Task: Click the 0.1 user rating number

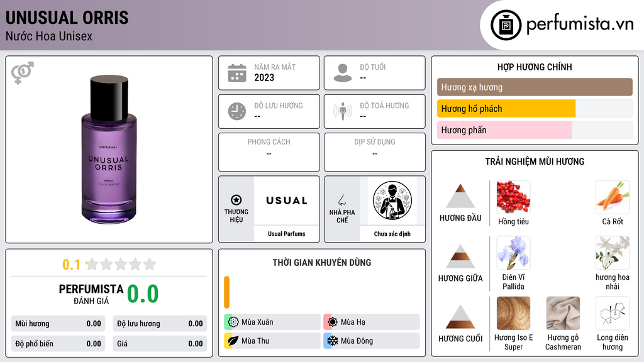Action: (72, 265)
